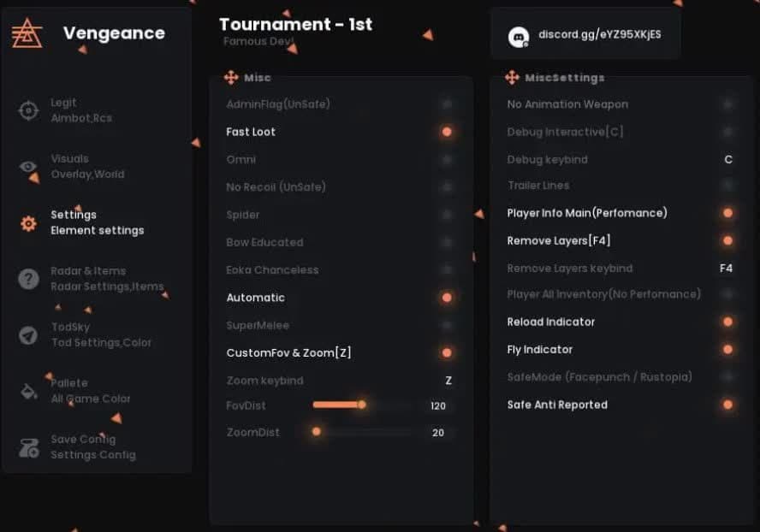Open Pallete using the paint bucket icon
This screenshot has width=760, height=532.
28,390
